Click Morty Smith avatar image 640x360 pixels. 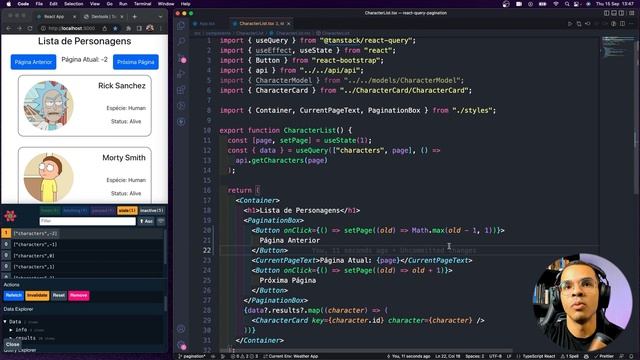(48, 178)
